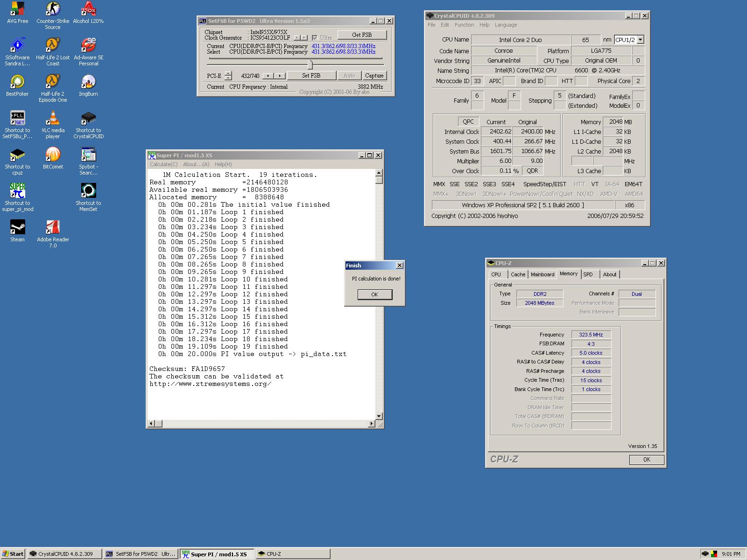Switch to the CPU tab in CPU-Z

pyautogui.click(x=497, y=274)
